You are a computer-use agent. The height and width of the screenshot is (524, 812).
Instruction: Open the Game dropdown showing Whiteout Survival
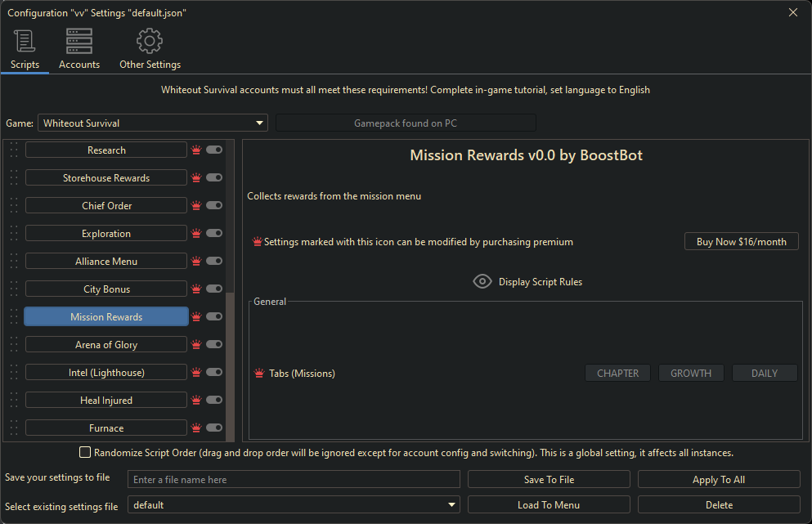click(x=153, y=123)
